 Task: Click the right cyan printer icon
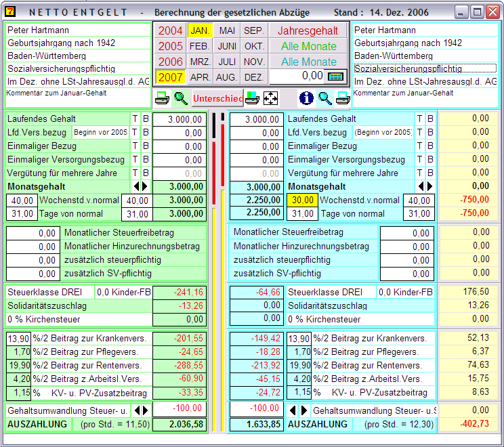[343, 98]
